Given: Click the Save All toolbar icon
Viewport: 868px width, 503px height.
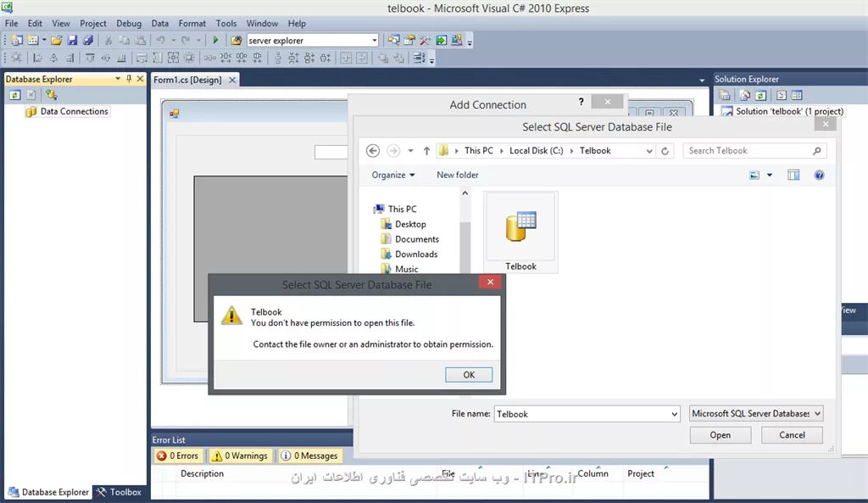Looking at the screenshot, I should 87,41.
